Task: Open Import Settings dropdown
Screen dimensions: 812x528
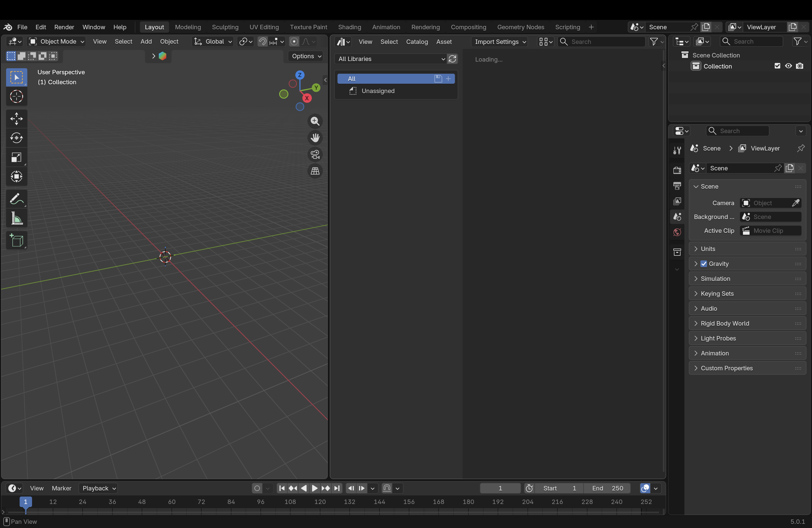Action: coord(499,42)
